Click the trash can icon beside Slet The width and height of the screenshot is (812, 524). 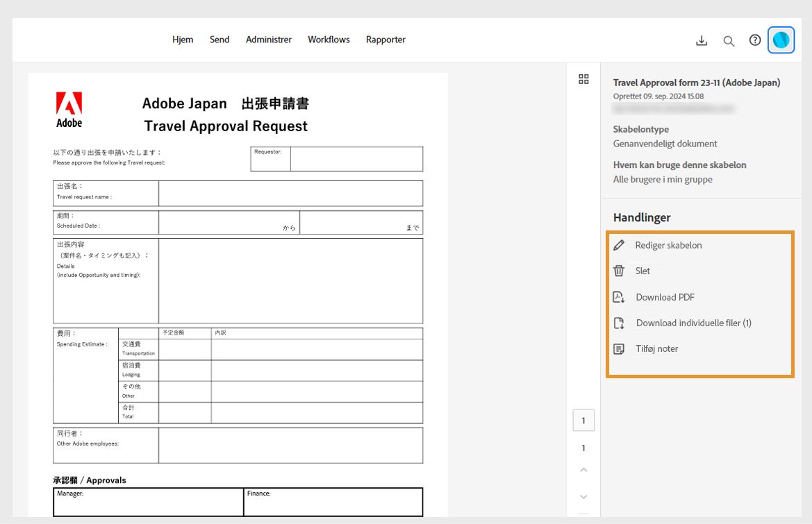(619, 271)
